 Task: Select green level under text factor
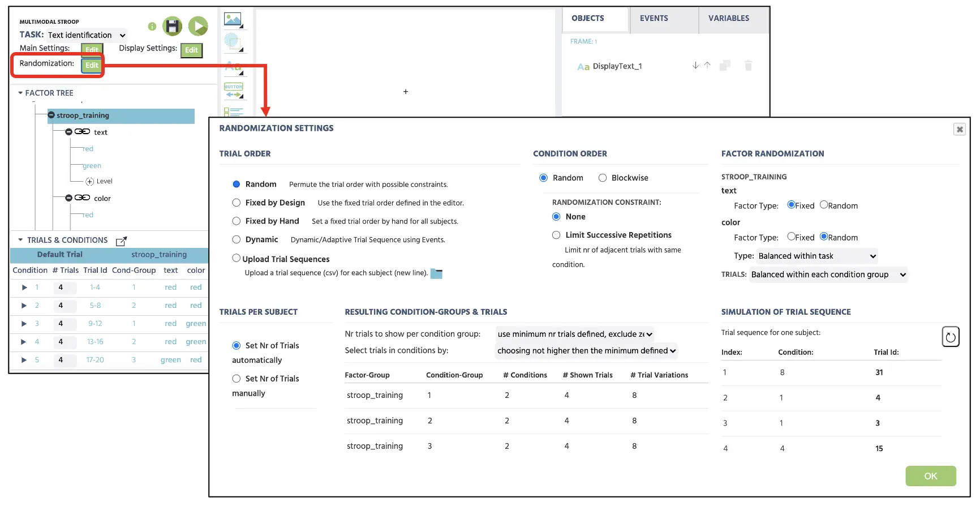92,166
